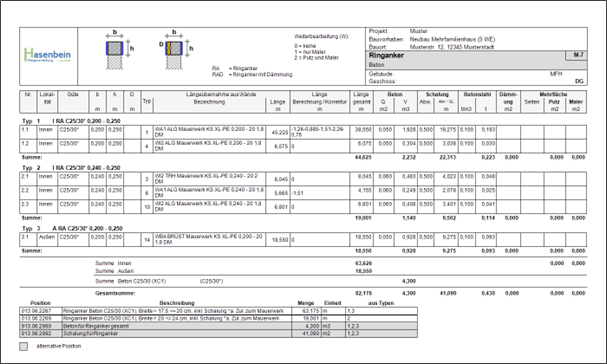Click the Betonstahl column header
Image resolution: width=607 pixels, height=364 pixels.
tap(477, 94)
